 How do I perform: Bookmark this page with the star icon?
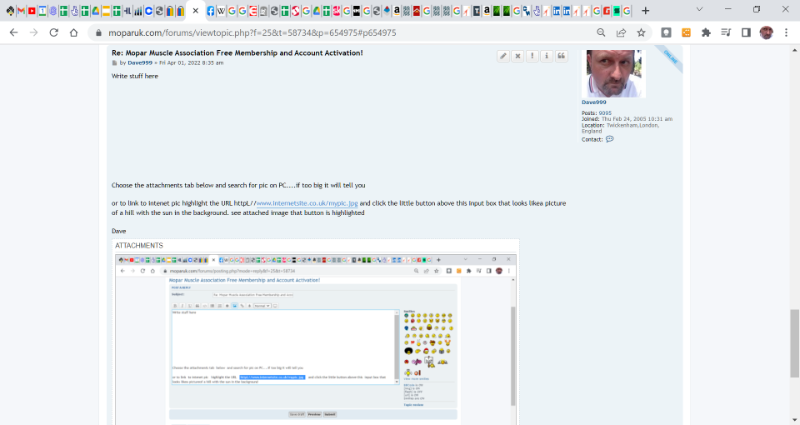click(x=640, y=32)
